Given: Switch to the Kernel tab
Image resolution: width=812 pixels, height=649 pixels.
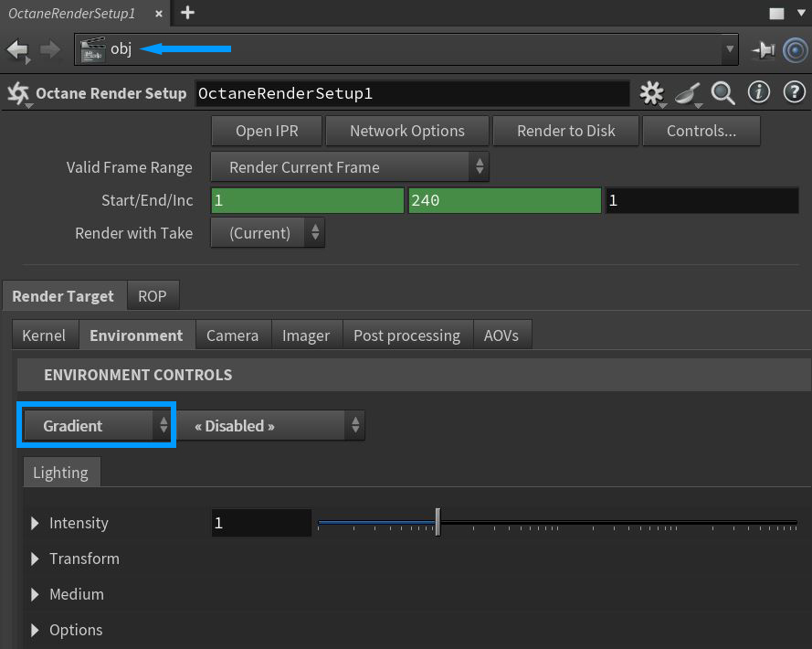Looking at the screenshot, I should 44,335.
